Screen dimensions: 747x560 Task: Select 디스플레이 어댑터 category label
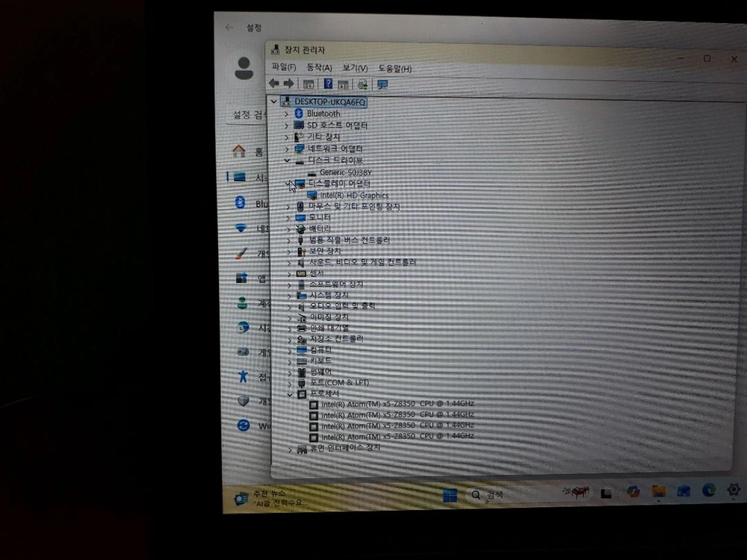click(339, 184)
